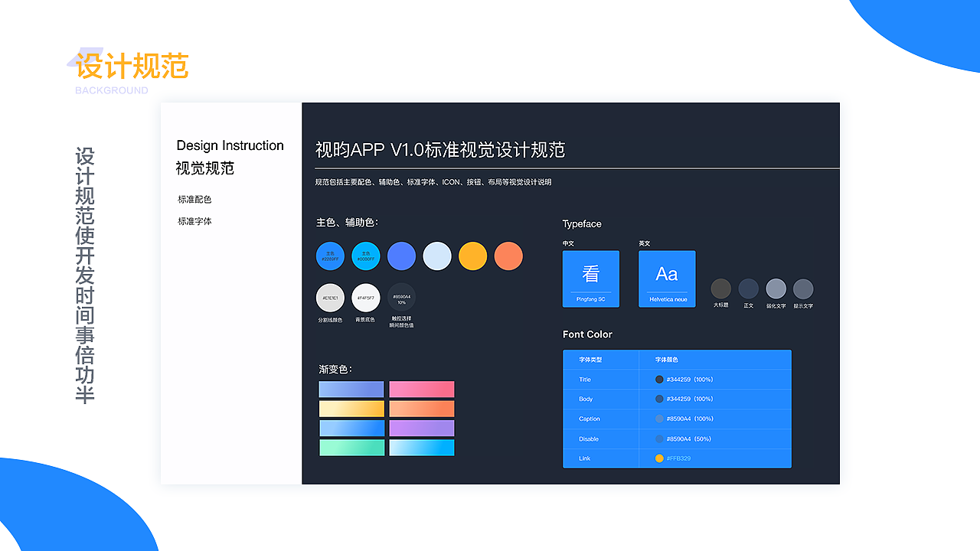Click the Font Color section heading
980x551 pixels.
click(x=587, y=334)
